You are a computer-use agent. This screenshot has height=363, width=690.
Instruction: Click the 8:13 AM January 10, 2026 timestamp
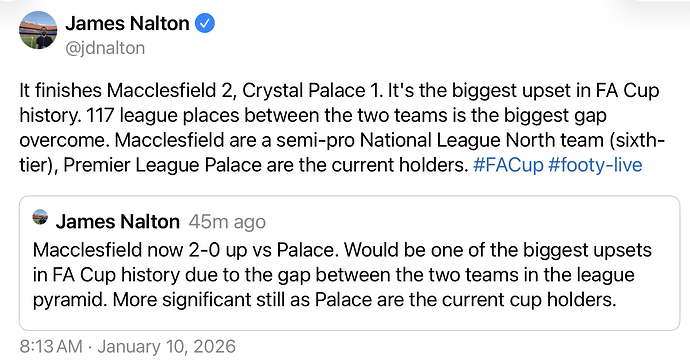pyautogui.click(x=128, y=347)
